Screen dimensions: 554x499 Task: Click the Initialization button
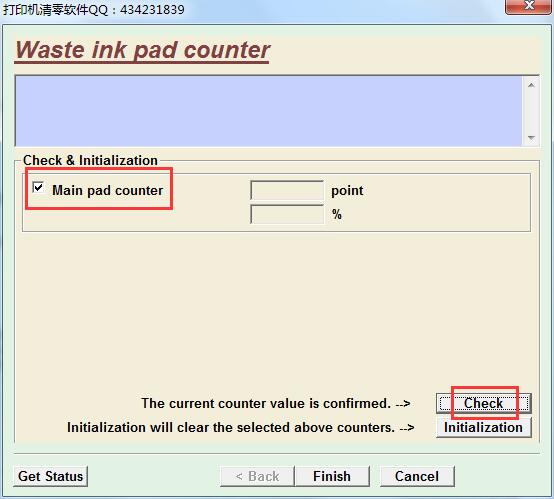(484, 427)
